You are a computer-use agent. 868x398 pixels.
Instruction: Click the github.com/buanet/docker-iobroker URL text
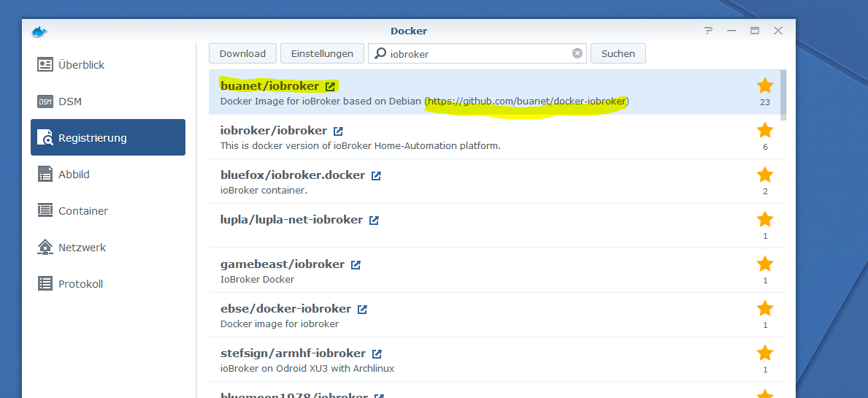pos(526,102)
